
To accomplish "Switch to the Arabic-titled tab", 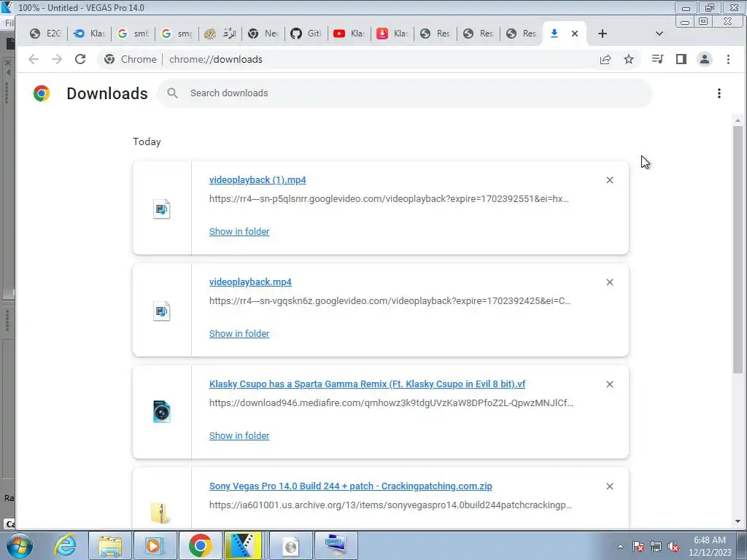I will 220,34.
